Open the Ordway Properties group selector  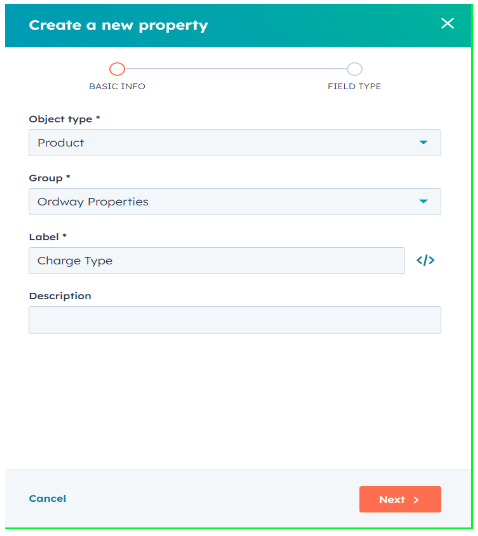(235, 201)
